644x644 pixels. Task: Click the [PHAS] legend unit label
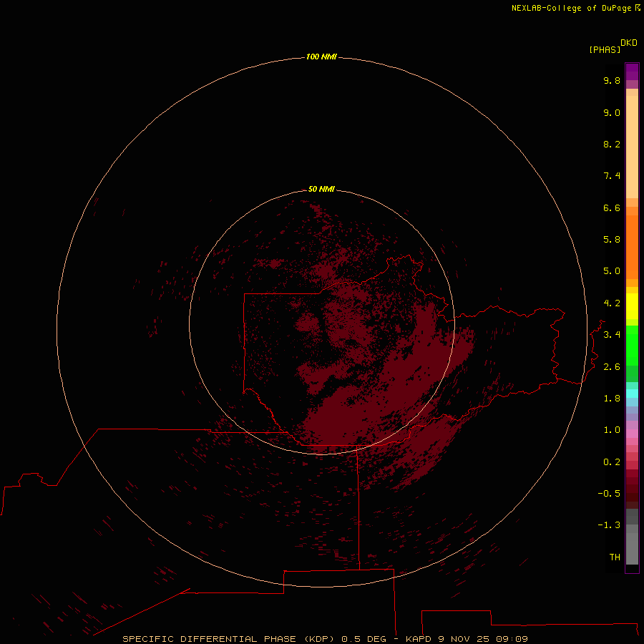point(605,49)
